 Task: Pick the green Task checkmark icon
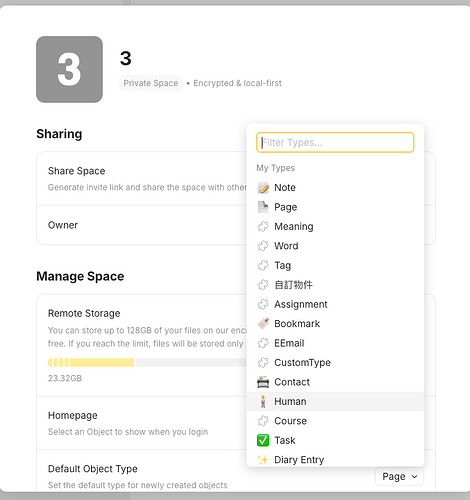tap(263, 440)
